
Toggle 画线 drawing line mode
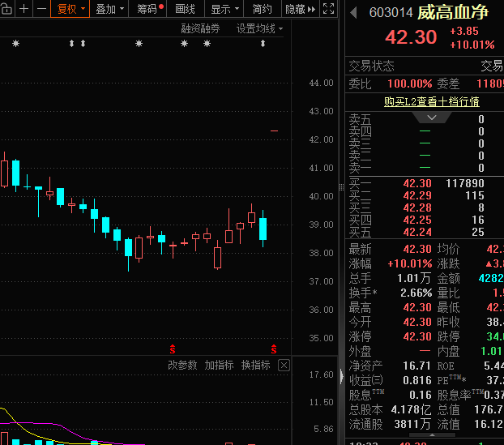pos(186,9)
